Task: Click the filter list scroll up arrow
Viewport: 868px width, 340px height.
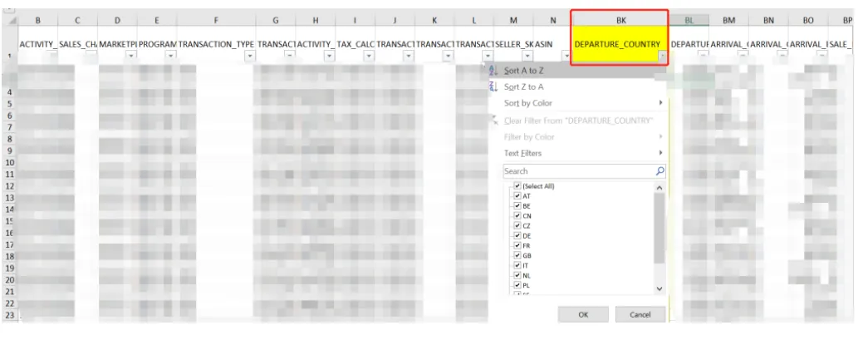Action: click(x=659, y=188)
